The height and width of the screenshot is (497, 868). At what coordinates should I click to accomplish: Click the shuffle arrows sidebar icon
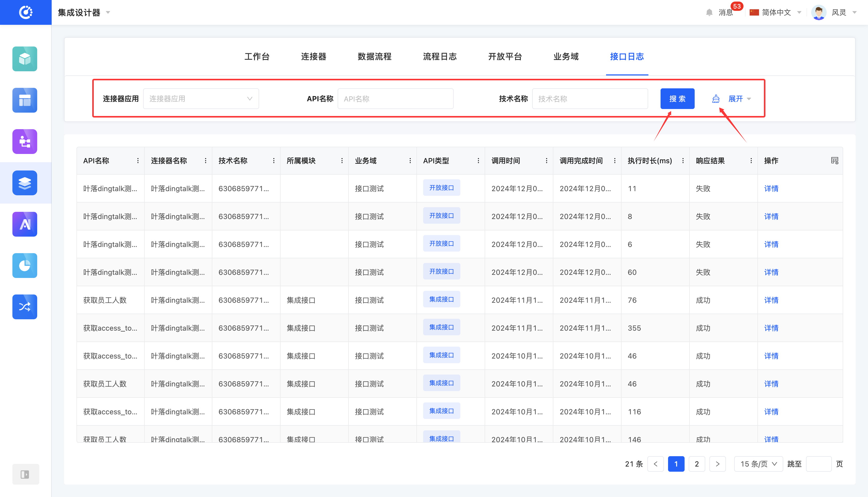tap(25, 307)
